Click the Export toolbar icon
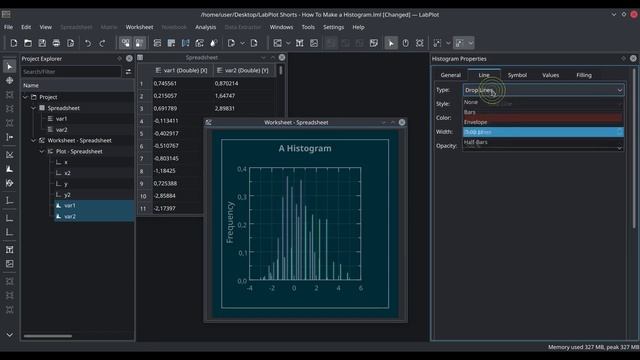Image resolution: width=640 pixels, height=360 pixels. click(x=254, y=43)
